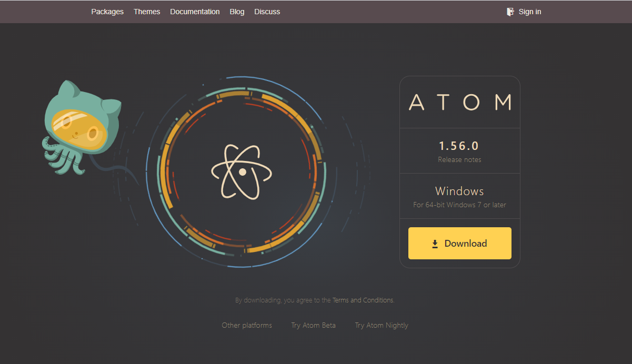Screen dimensions: 632x364
Task: Click the yellow Download button
Action: [460, 243]
